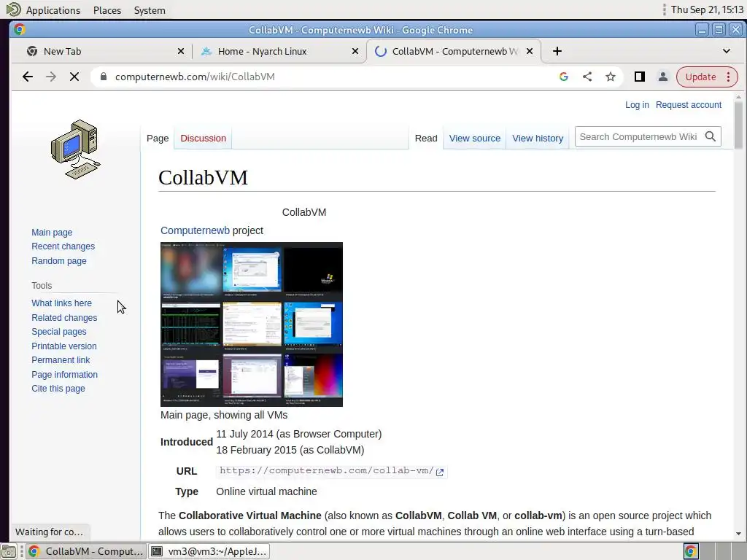Click the Update button in Chrome
747x560 pixels.
coord(700,77)
